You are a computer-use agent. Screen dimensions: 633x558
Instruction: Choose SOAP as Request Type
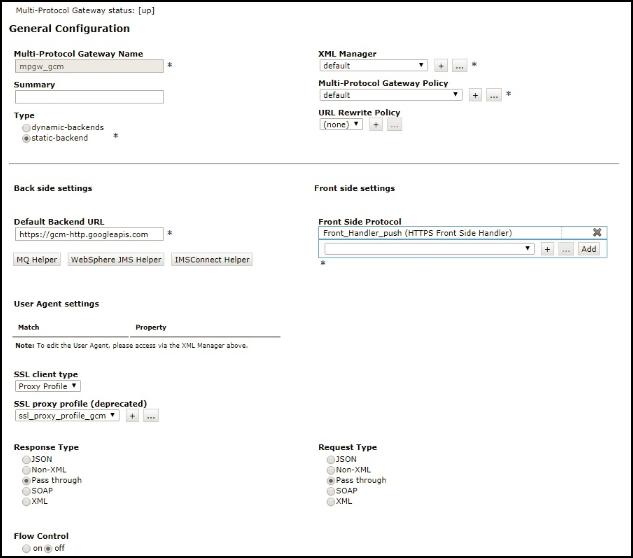[331, 491]
